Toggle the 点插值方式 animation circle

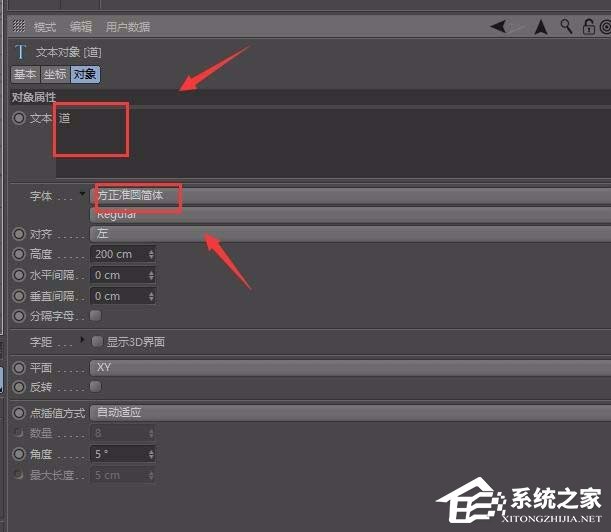(x=19, y=413)
